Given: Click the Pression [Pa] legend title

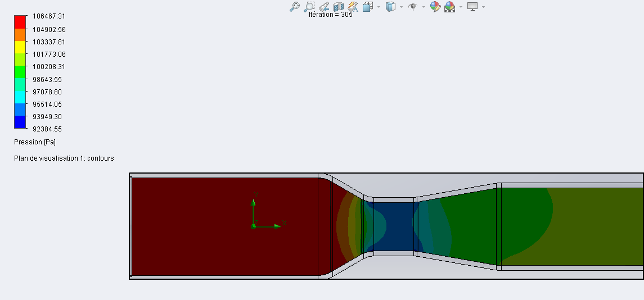Looking at the screenshot, I should click(35, 142).
